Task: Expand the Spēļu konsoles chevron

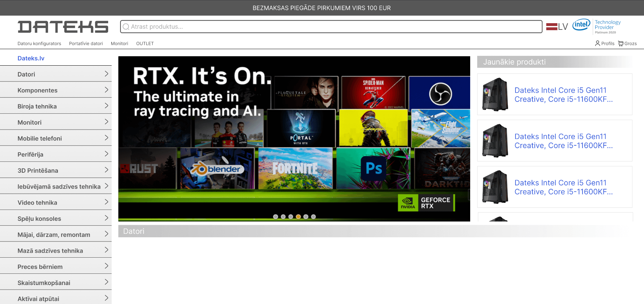Action: (x=106, y=218)
